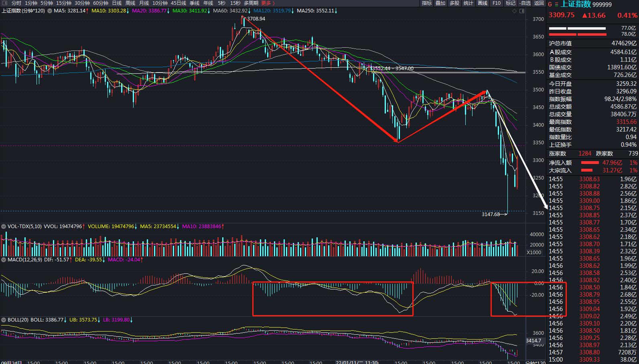Click the 今日开盘 row
This screenshot has width=639, height=364.
(592, 84)
